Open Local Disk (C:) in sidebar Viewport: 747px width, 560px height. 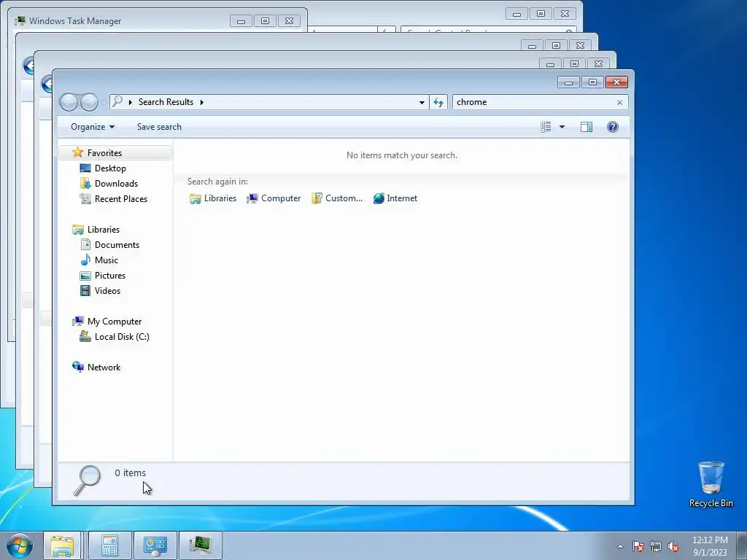[x=122, y=337]
